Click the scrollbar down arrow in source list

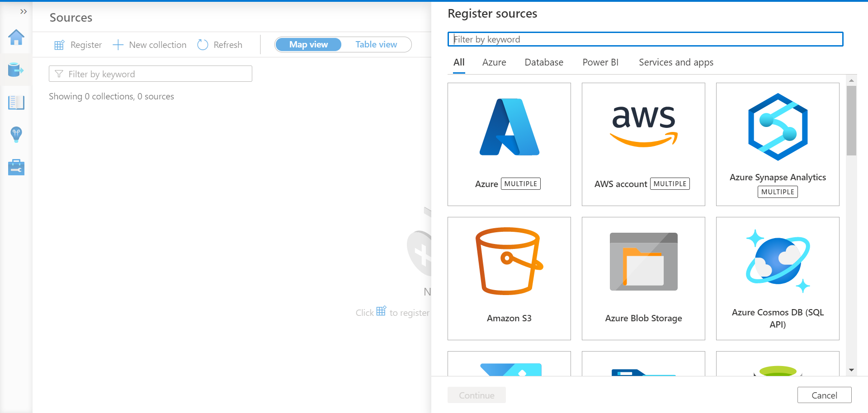(851, 370)
